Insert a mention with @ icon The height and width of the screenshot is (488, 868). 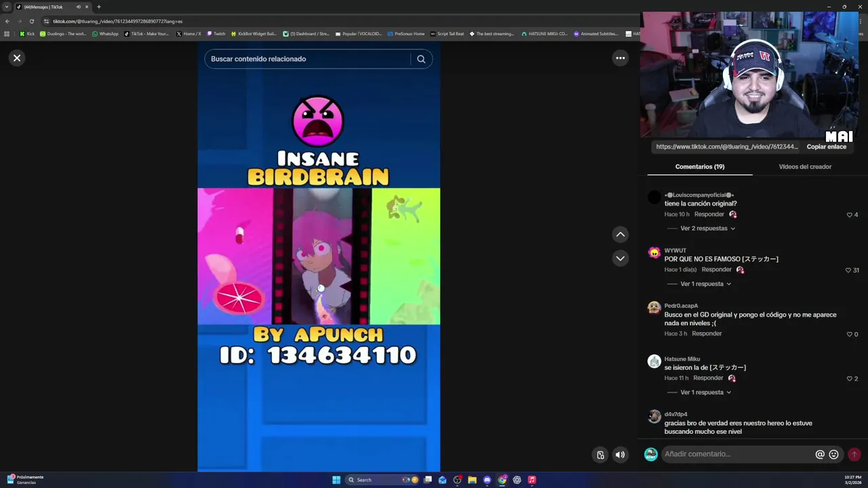820,454
